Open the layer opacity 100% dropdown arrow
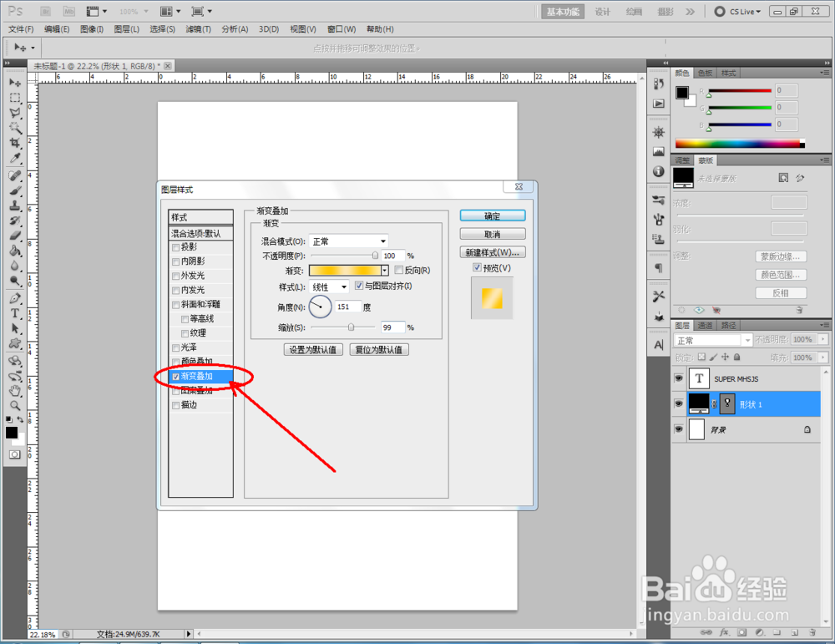This screenshot has width=835, height=644. pos(824,339)
